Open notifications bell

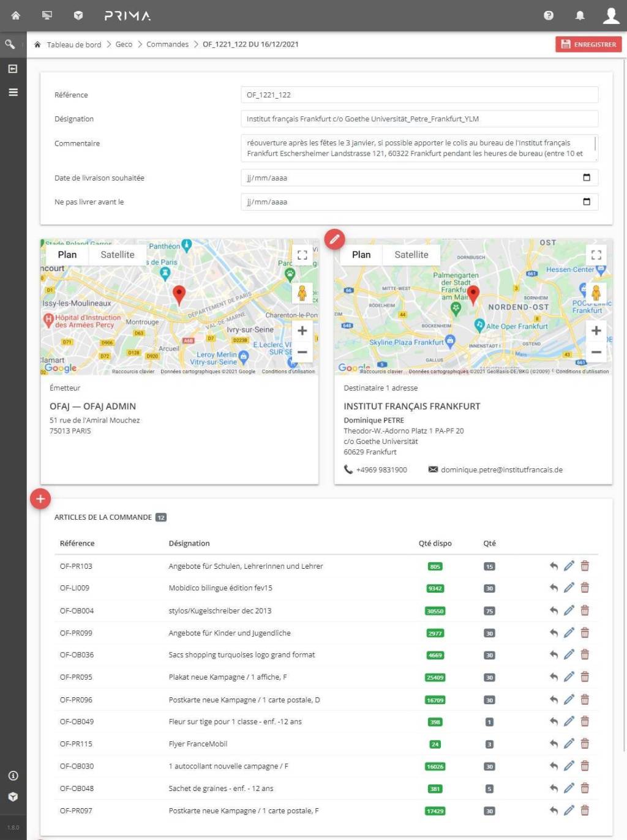580,15
